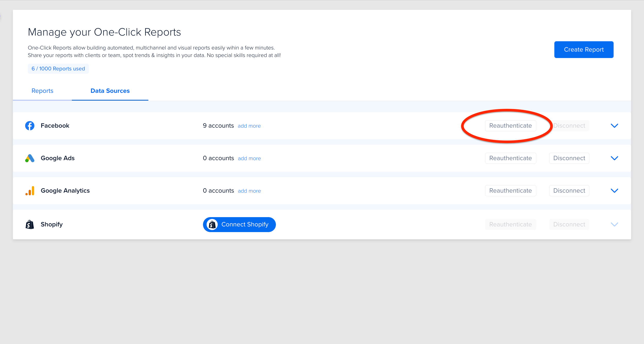Disconnect the Google Ads source
Screen dimensions: 644x344
[x=569, y=158]
